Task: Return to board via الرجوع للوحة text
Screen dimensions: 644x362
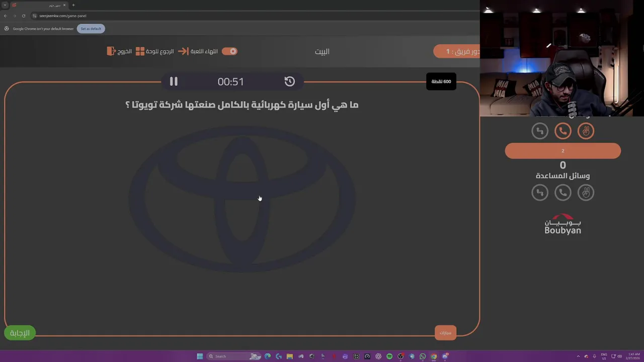Action: pos(160,51)
